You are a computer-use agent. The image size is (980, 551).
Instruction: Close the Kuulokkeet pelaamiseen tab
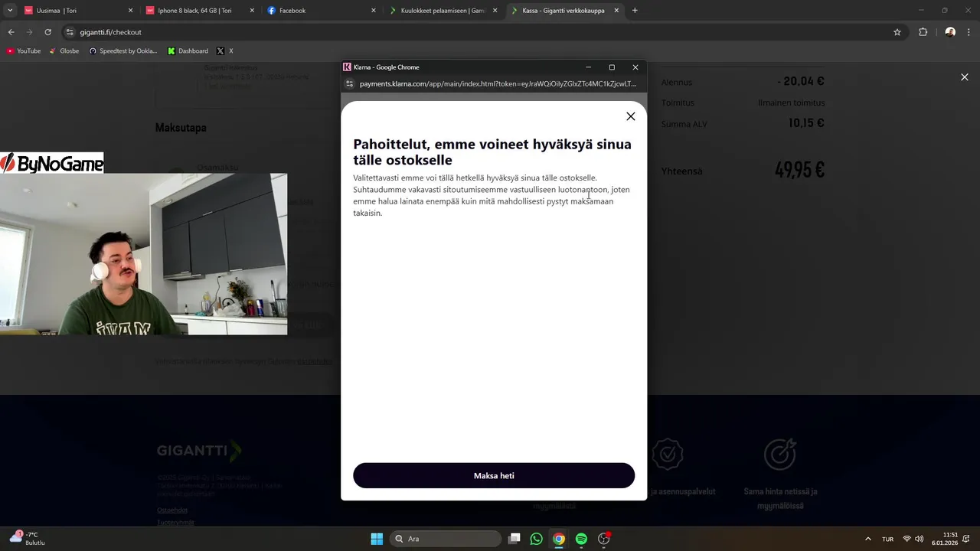[x=495, y=11]
